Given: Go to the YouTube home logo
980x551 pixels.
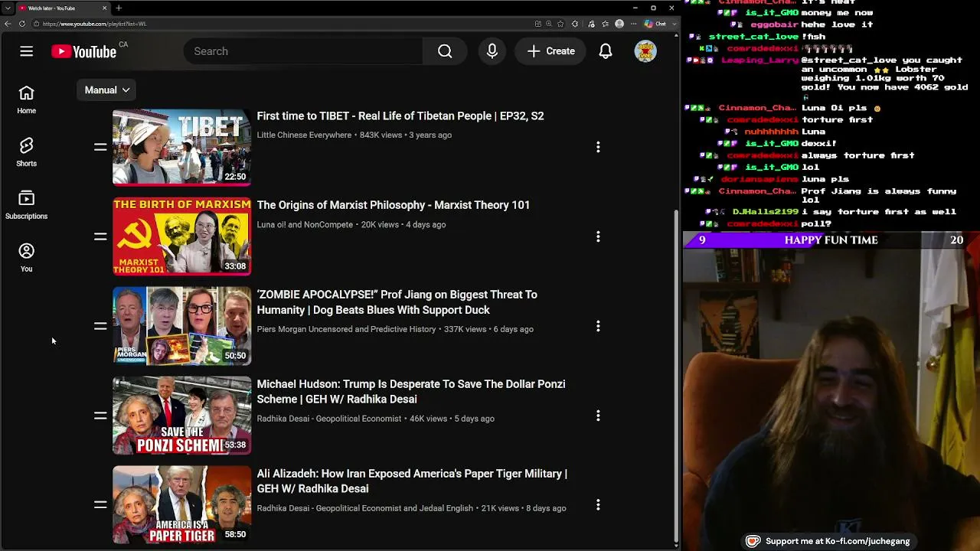Looking at the screenshot, I should [84, 51].
